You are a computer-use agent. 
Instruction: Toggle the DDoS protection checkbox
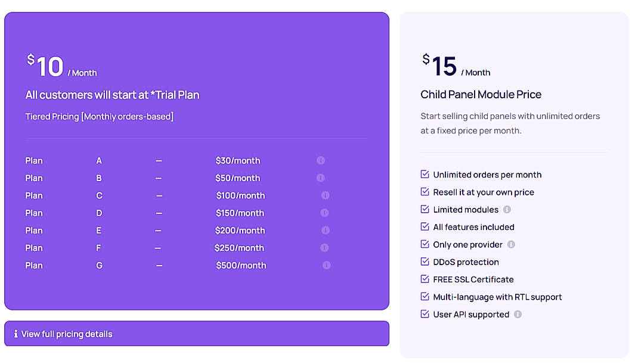tap(425, 262)
